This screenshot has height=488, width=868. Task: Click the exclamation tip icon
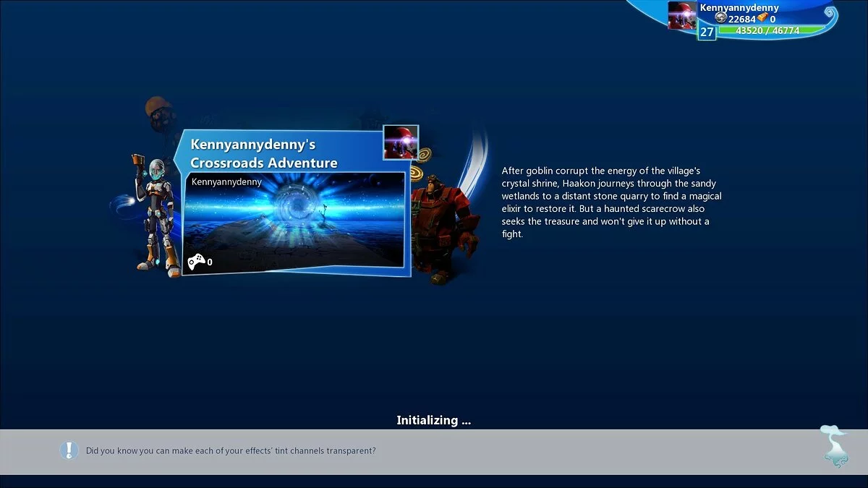pos(69,450)
